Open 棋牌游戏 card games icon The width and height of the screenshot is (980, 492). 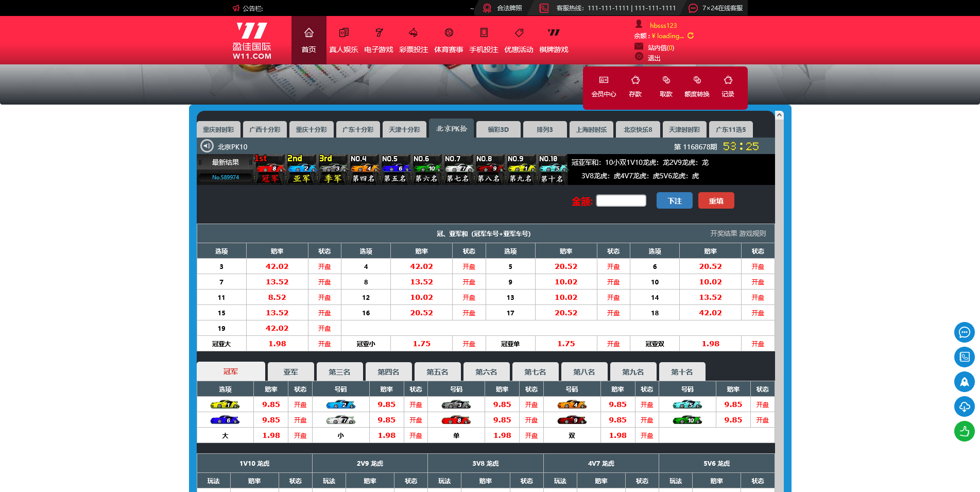pyautogui.click(x=554, y=33)
